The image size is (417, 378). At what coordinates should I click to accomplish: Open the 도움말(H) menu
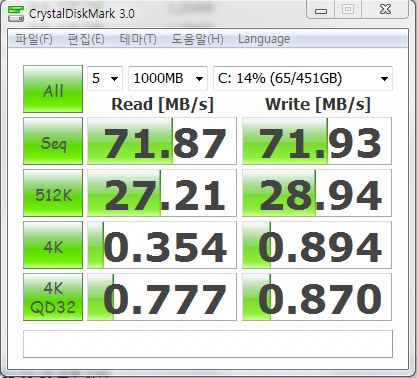click(197, 39)
